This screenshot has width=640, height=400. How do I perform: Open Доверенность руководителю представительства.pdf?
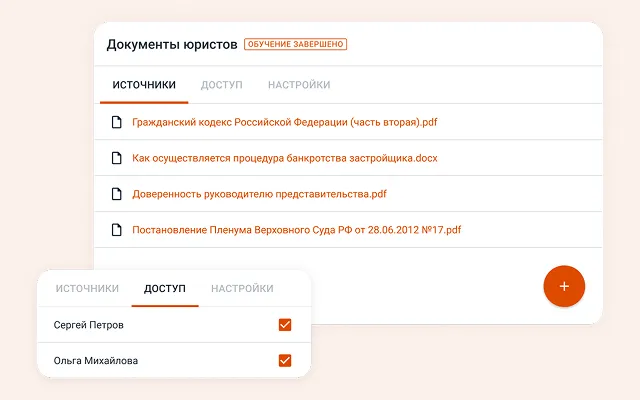[x=259, y=194]
